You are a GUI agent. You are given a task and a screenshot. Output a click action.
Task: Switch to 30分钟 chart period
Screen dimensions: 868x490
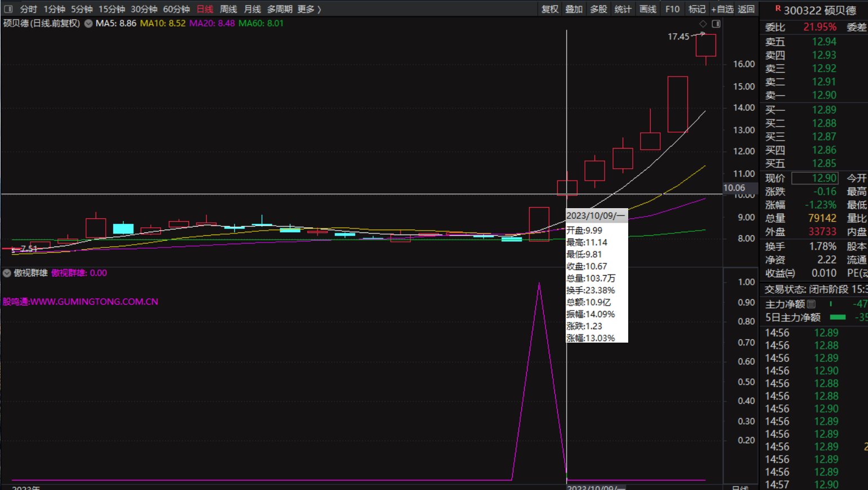[x=144, y=9]
